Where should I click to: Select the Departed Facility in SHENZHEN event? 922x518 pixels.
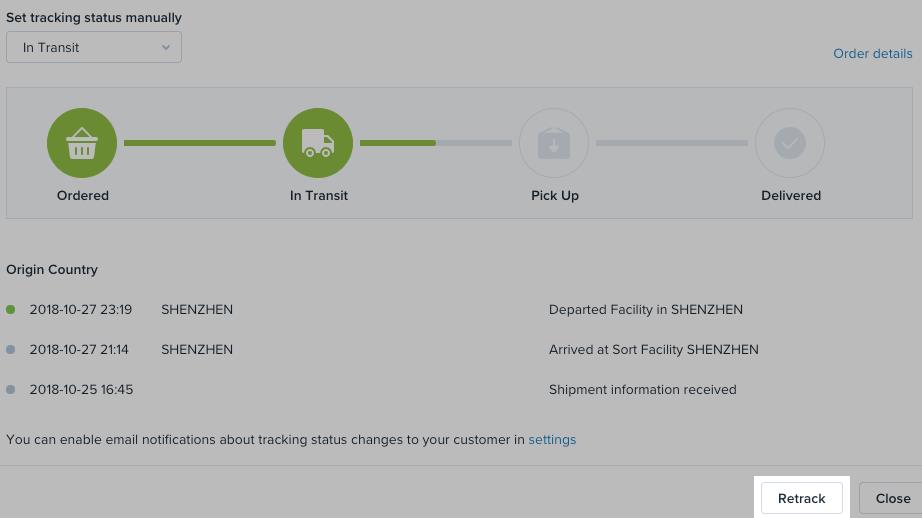(646, 309)
